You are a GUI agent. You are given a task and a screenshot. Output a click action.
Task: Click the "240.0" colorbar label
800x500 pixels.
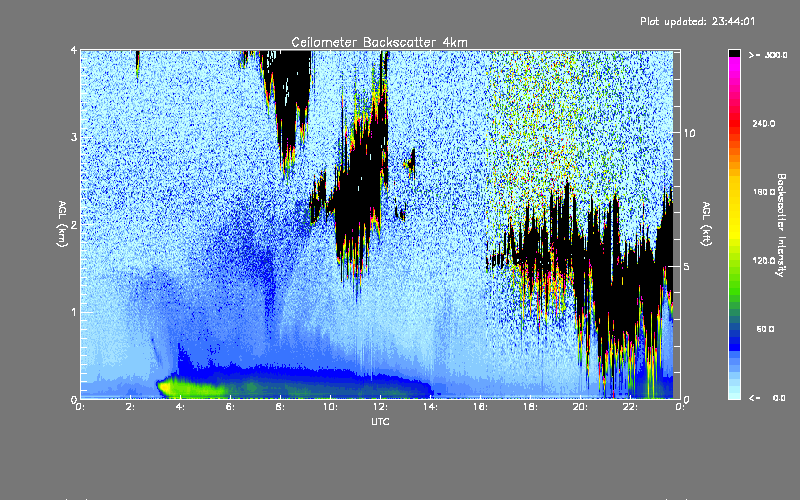coord(764,123)
